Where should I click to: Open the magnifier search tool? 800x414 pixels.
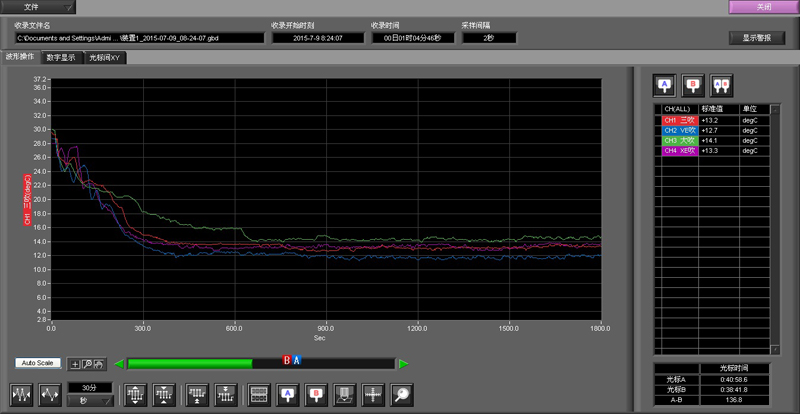(x=402, y=395)
